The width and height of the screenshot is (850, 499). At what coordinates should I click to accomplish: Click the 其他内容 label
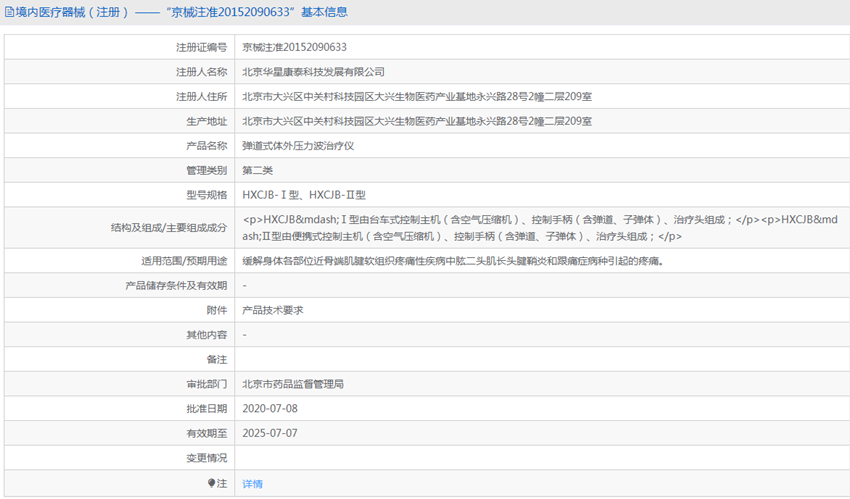click(x=207, y=335)
